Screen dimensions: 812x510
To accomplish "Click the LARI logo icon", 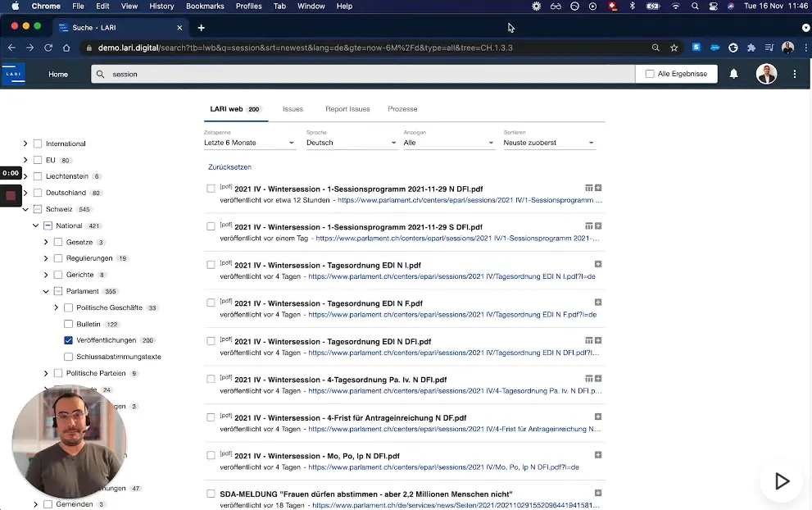I will coord(13,74).
